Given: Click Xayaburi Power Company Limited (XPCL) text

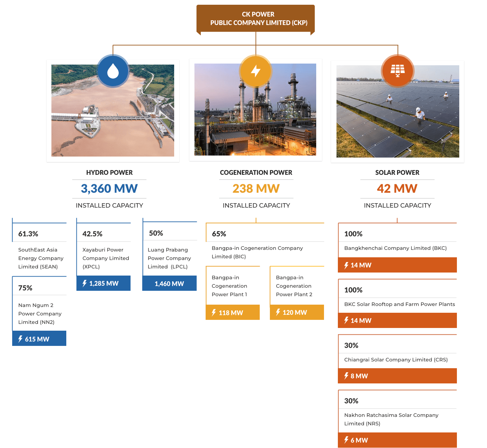Looking at the screenshot, I should point(106,258).
